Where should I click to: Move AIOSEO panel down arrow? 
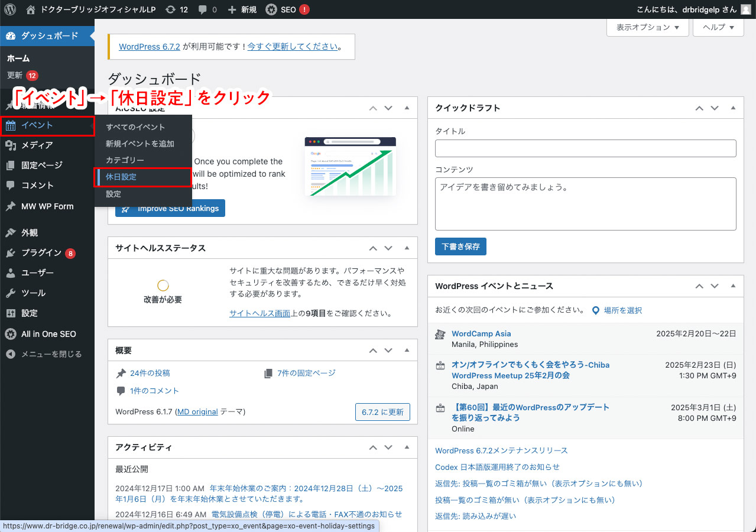(388, 108)
